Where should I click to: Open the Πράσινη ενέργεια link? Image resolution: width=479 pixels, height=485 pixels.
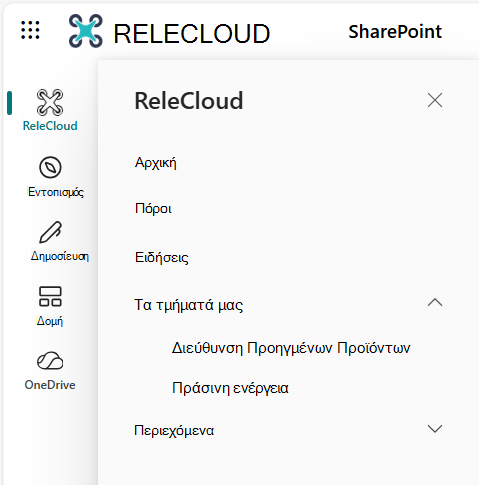point(230,388)
